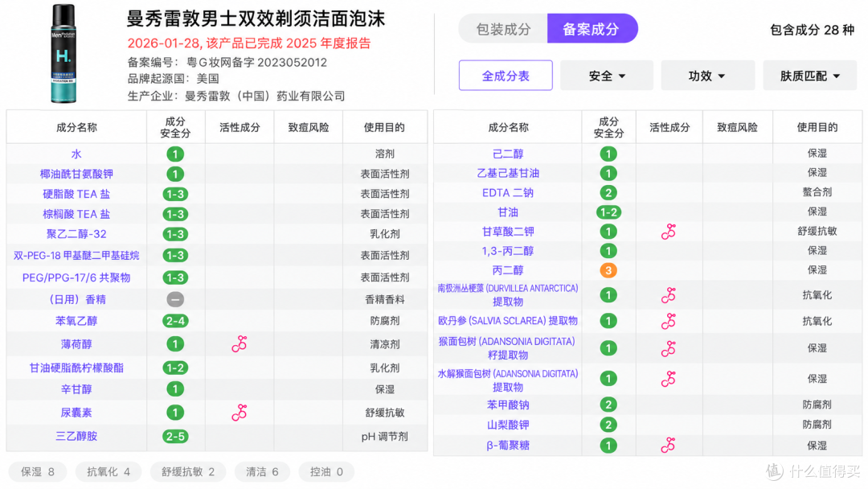The height and width of the screenshot is (489, 868).
Task: Open the 全成分表 view
Action: point(506,76)
